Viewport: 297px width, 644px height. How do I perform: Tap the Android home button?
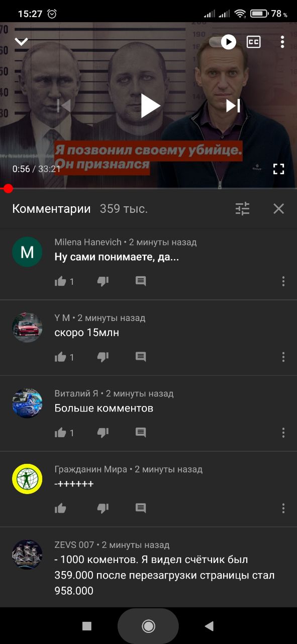148,626
